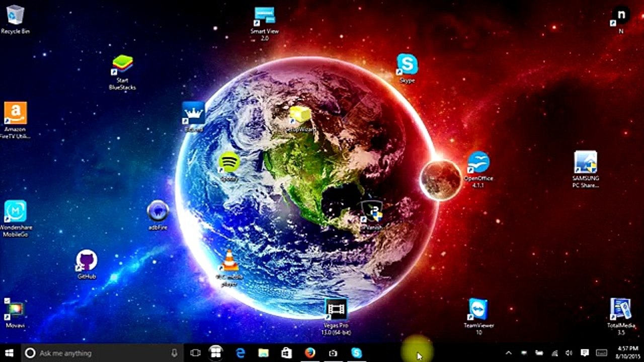Select TotalMedia 3.5 icon
644x362 pixels.
(621, 317)
